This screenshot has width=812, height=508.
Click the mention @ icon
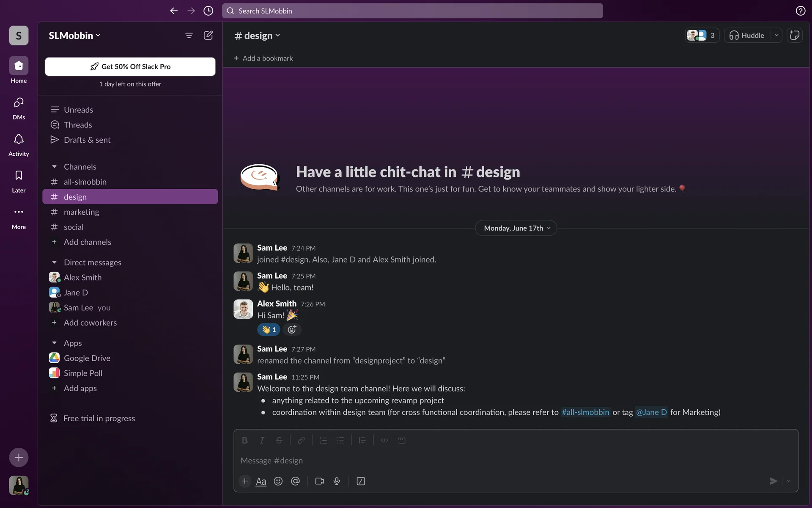point(295,481)
